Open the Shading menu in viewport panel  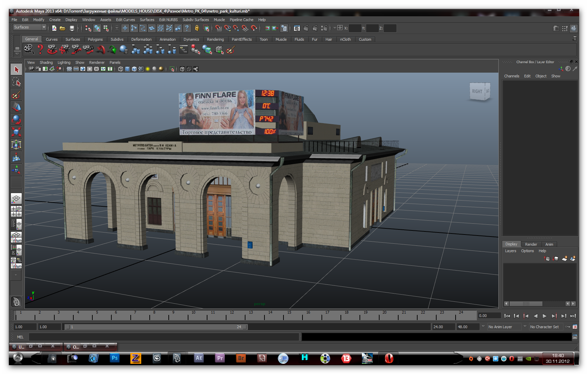point(46,62)
